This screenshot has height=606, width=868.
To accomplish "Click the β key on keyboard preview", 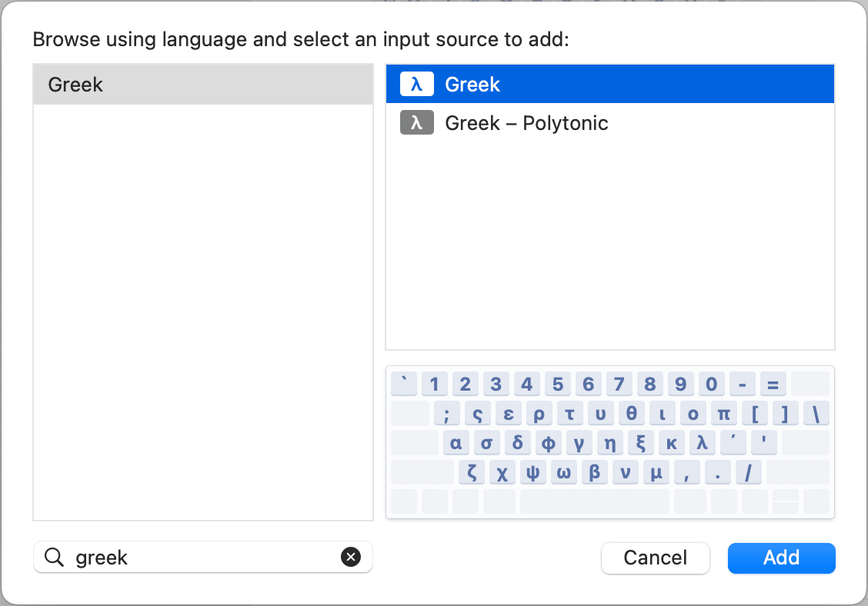I will pos(595,473).
